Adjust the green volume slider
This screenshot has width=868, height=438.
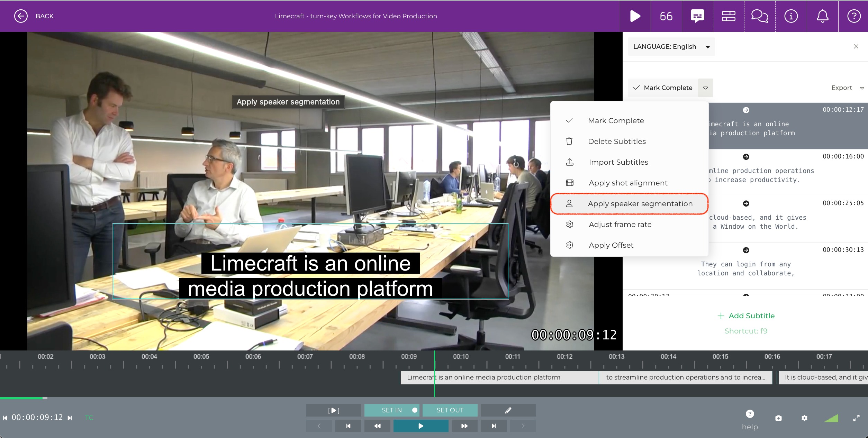coord(832,418)
